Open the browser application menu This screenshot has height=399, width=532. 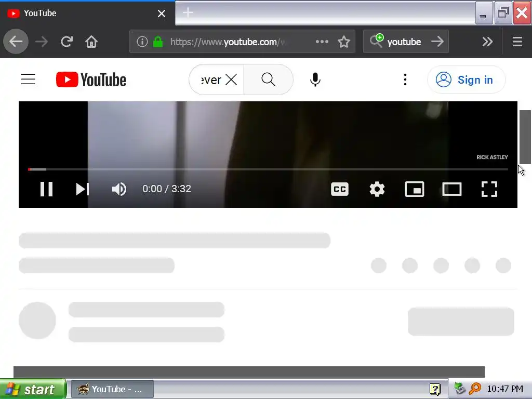pos(517,42)
